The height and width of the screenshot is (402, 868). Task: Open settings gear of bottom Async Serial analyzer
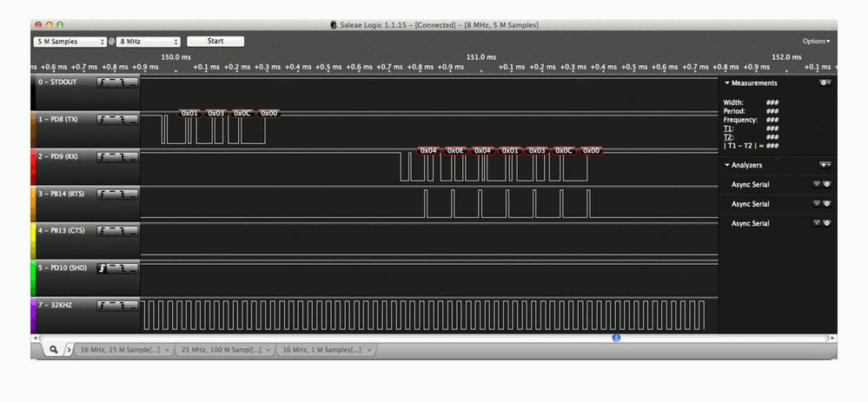click(x=826, y=223)
